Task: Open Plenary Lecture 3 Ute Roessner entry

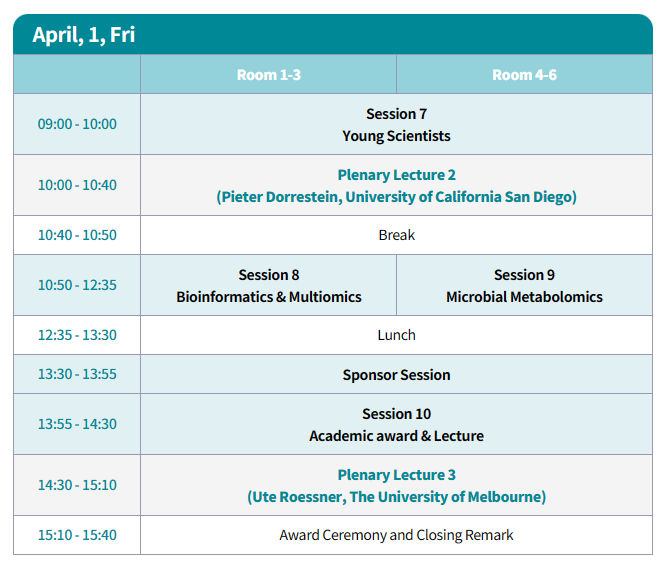Action: 396,485
